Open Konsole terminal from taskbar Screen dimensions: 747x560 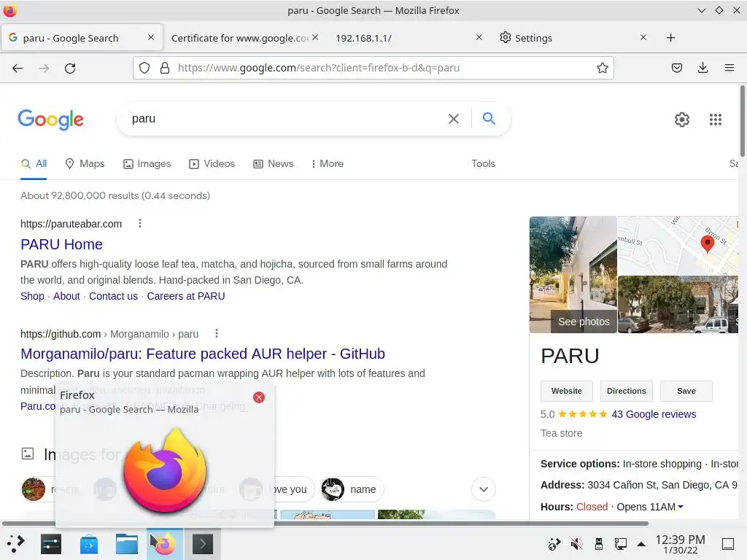pyautogui.click(x=203, y=544)
